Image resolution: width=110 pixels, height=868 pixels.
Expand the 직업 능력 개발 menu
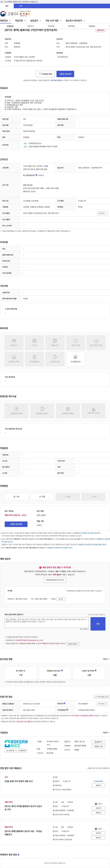point(54,21)
